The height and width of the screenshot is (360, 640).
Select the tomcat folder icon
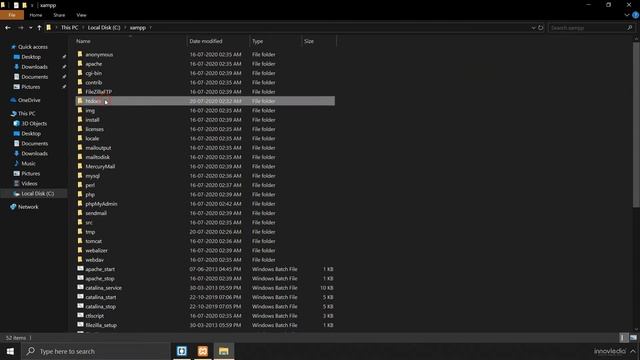pos(80,241)
